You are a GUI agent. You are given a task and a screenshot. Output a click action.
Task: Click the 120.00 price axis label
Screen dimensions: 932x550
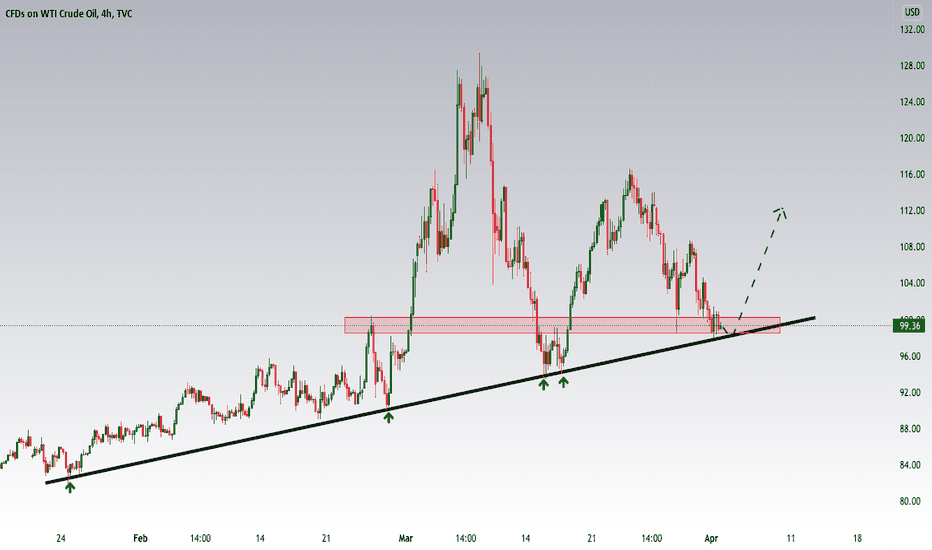coord(912,138)
